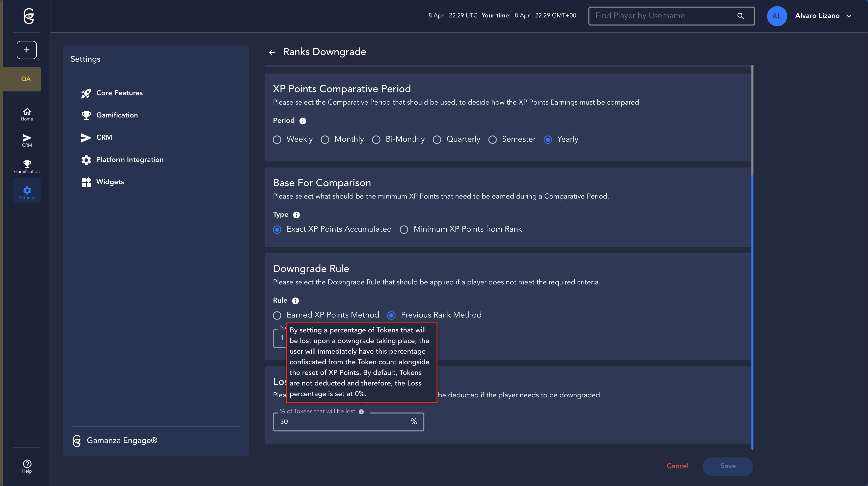Open Platform Integration settings section

pyautogui.click(x=130, y=160)
